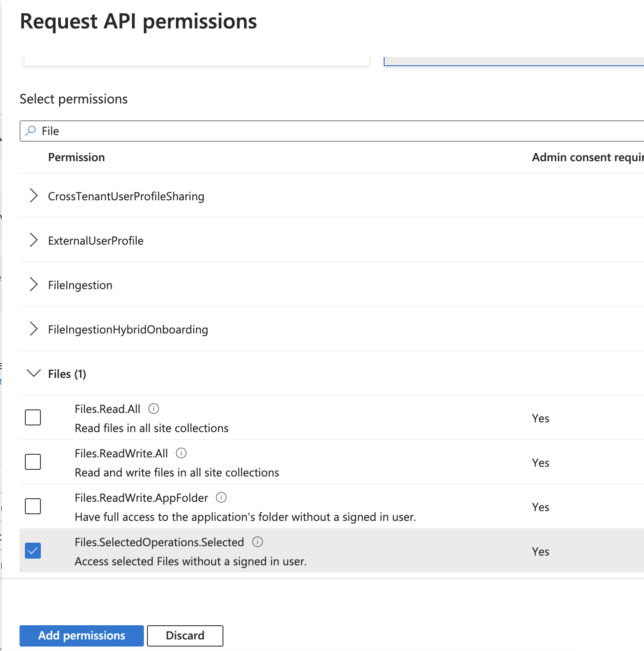Show info for Files.SelectedOperations.Selected
The height and width of the screenshot is (651, 644).
[x=258, y=542]
